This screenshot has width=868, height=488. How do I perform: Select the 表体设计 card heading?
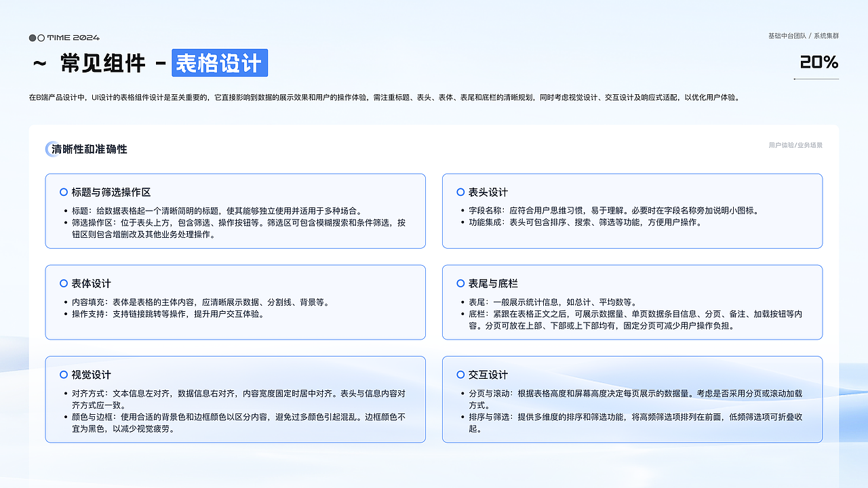click(92, 283)
